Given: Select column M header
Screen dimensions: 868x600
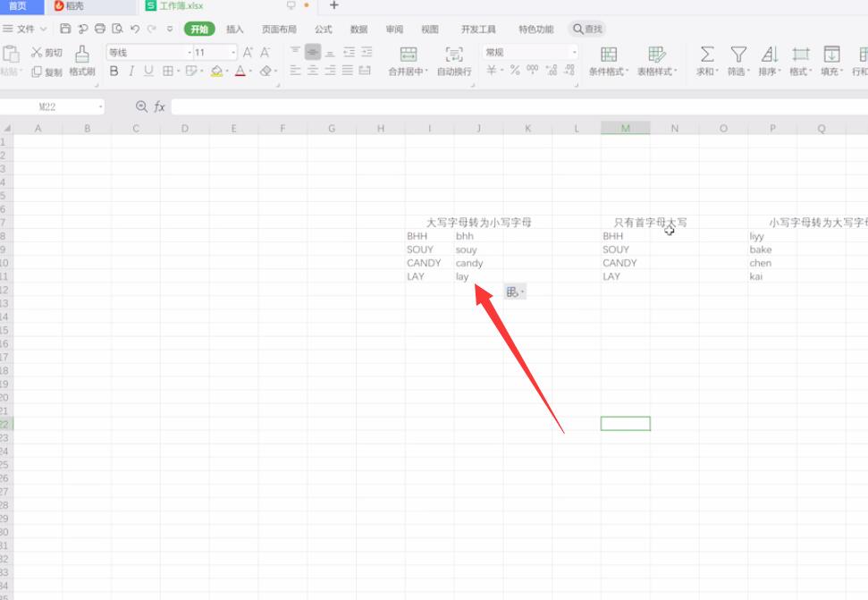Looking at the screenshot, I should pyautogui.click(x=626, y=129).
